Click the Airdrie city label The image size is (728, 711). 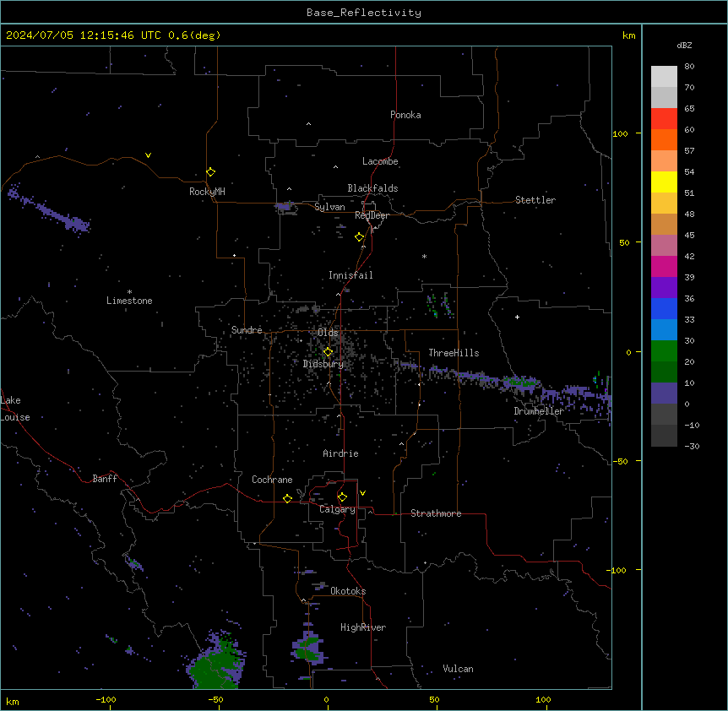tap(340, 453)
